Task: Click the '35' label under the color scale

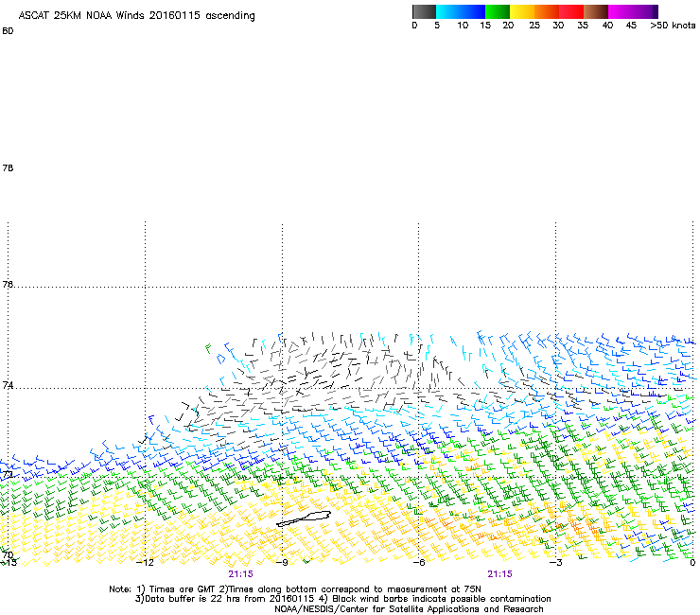Action: pos(583,26)
